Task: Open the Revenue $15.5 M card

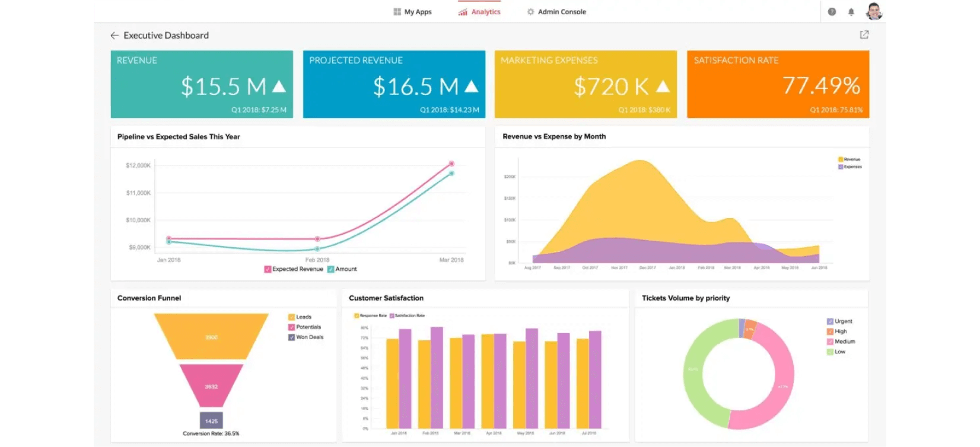Action: pos(202,84)
